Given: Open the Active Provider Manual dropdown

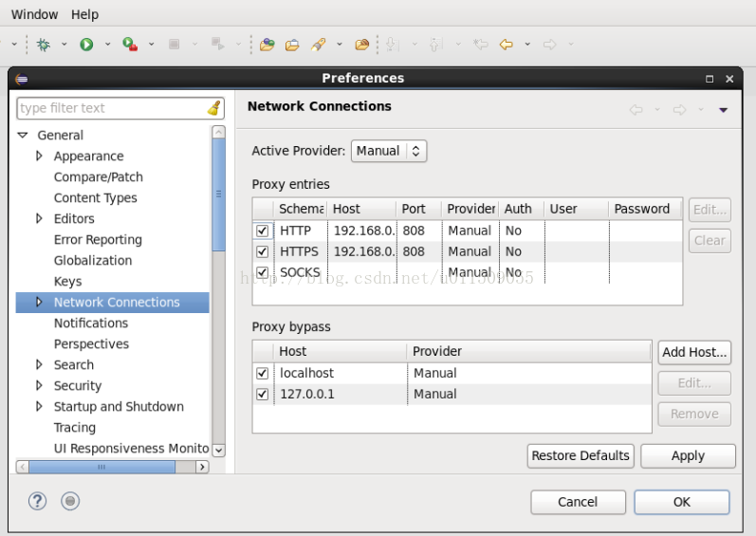Looking at the screenshot, I should click(x=389, y=152).
